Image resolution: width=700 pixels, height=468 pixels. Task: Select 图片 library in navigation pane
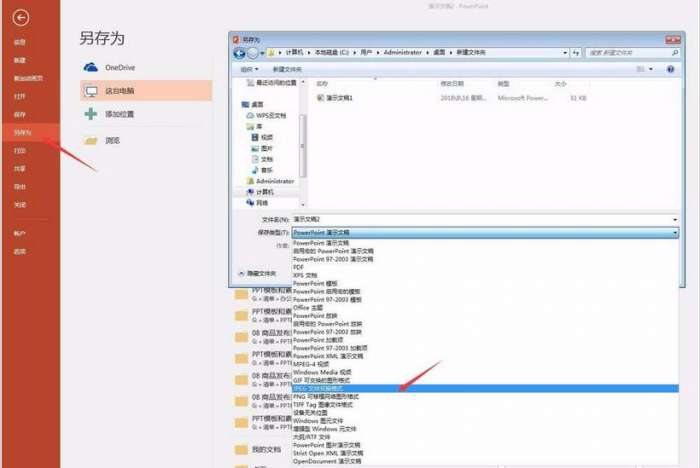[x=262, y=148]
